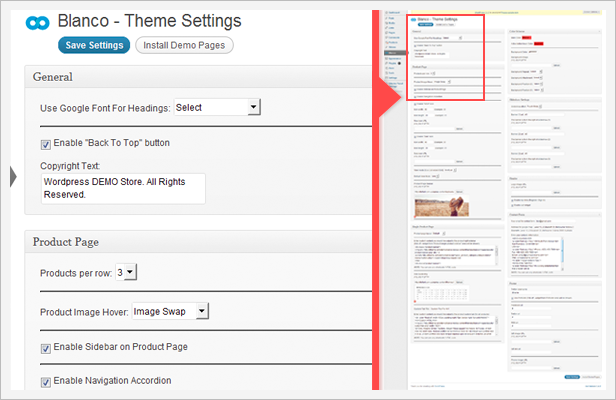
Task: Toggle the Enable "Back To Top" button checkbox
Action: tap(46, 143)
